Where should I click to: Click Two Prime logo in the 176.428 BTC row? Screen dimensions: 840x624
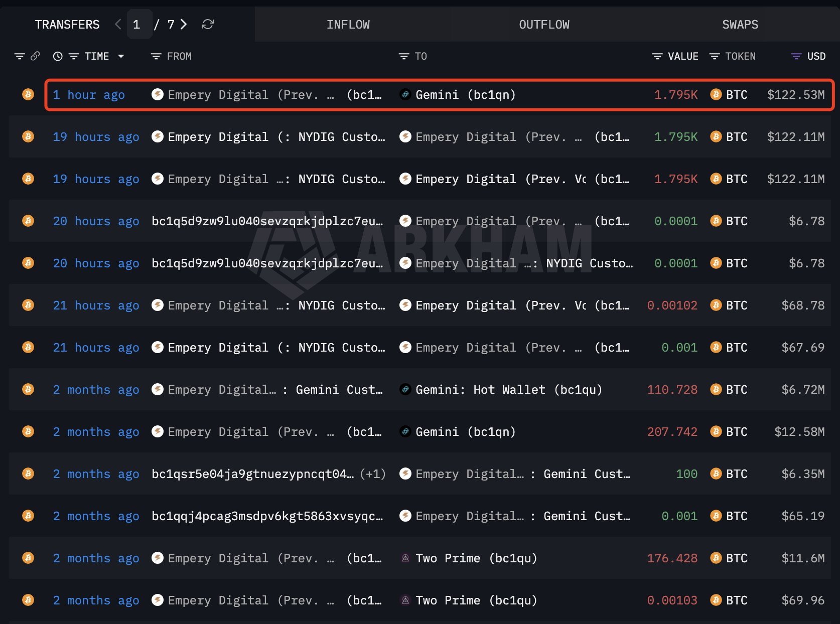click(x=405, y=558)
